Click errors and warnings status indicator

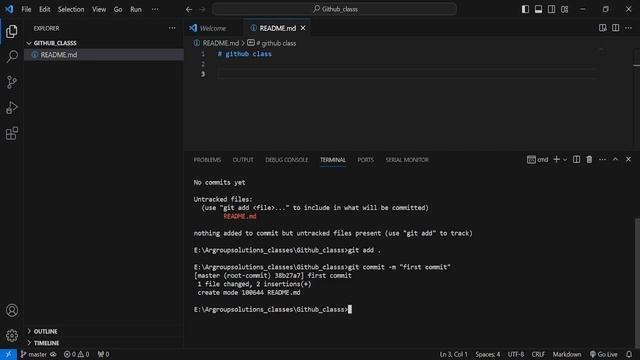76,354
